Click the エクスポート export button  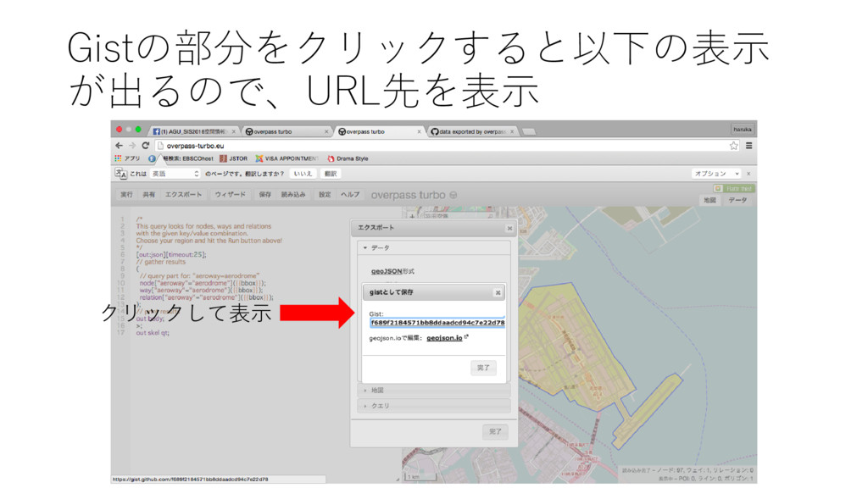click(183, 195)
